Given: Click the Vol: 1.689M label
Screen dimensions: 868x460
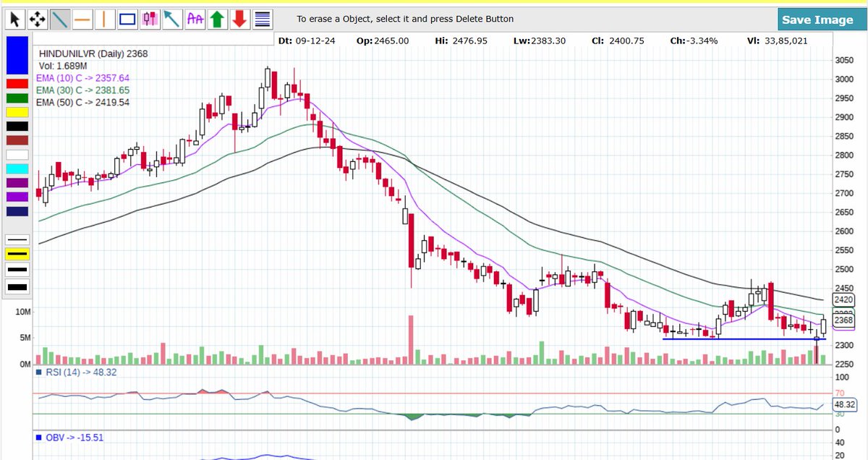Looking at the screenshot, I should tap(64, 65).
